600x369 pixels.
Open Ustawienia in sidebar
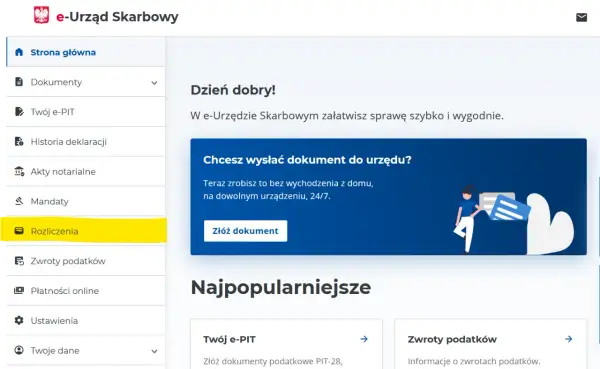(86, 321)
